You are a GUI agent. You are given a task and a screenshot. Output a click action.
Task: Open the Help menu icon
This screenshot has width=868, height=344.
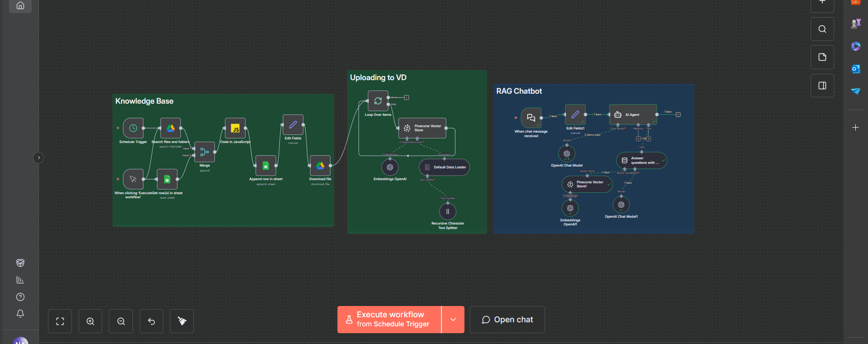click(20, 297)
